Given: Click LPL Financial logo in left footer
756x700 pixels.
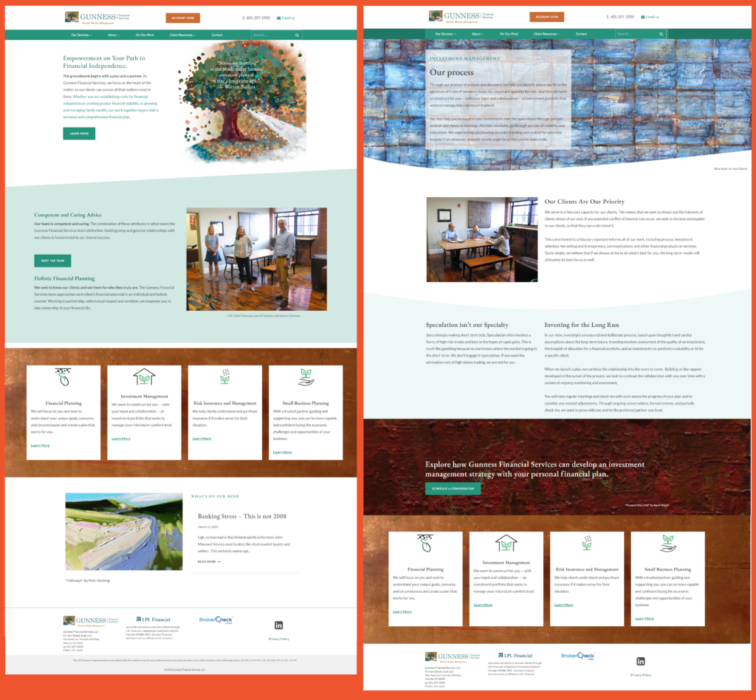Looking at the screenshot, I should (154, 620).
